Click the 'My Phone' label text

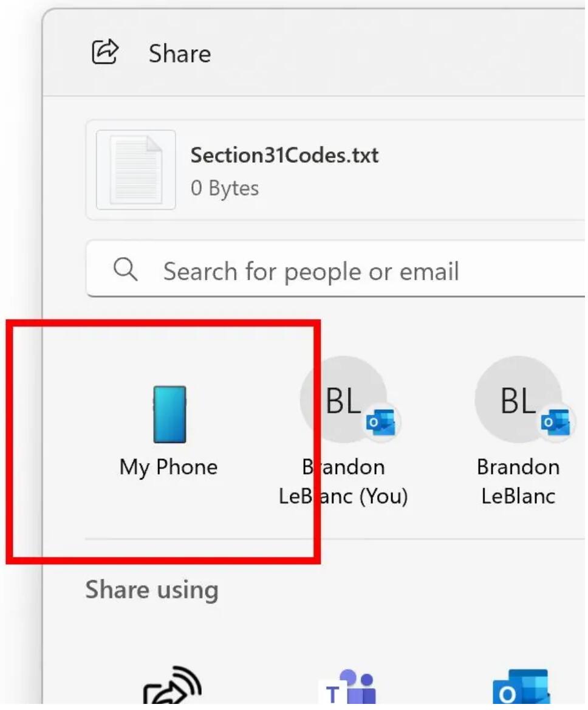168,467
